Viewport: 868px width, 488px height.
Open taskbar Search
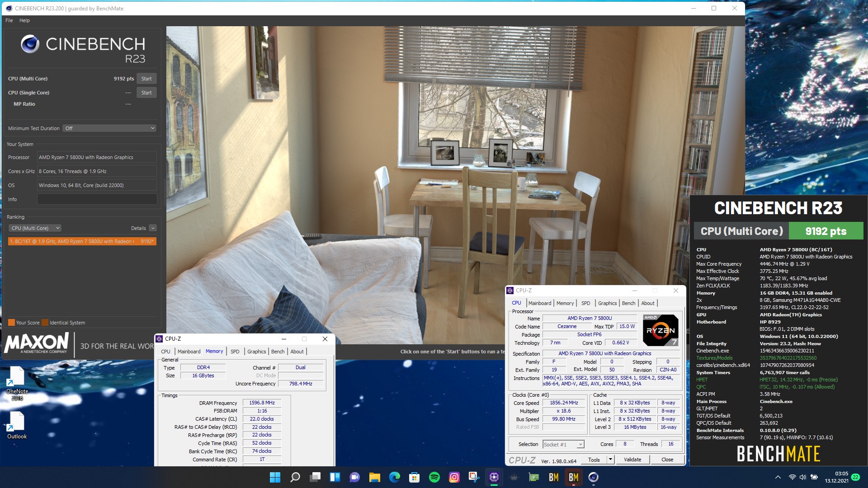[295, 477]
